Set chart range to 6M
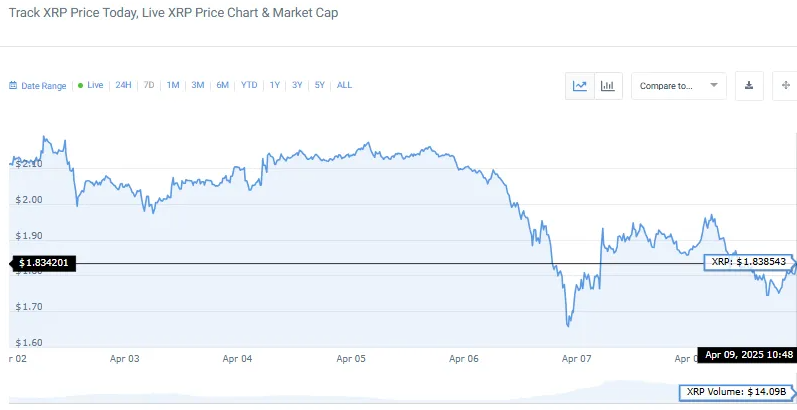This screenshot has height=410, width=797. click(222, 86)
